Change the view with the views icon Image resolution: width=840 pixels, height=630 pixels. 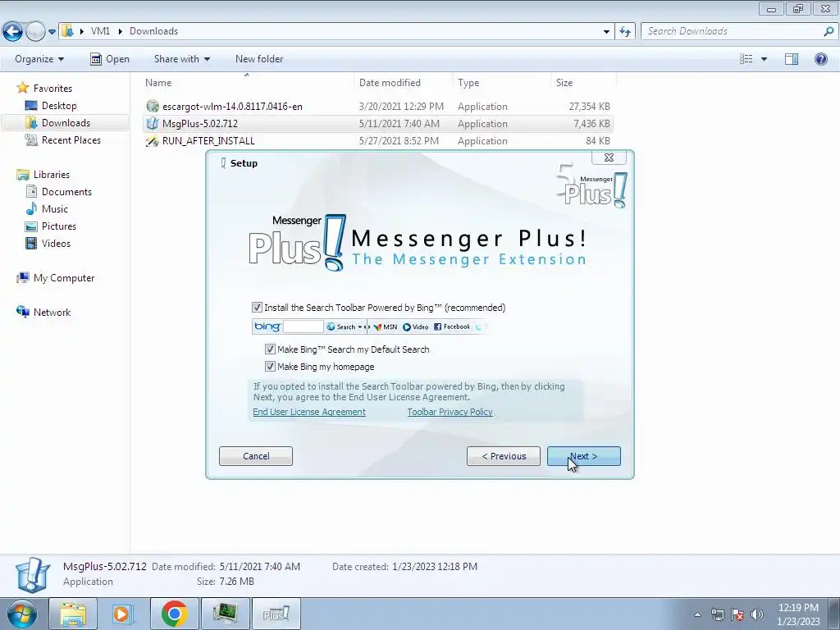tap(746, 59)
